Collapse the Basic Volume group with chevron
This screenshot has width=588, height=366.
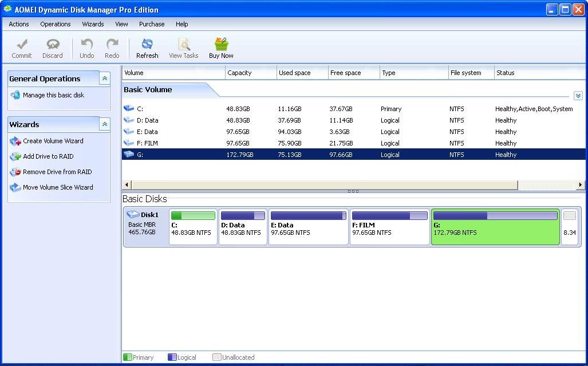pos(578,96)
